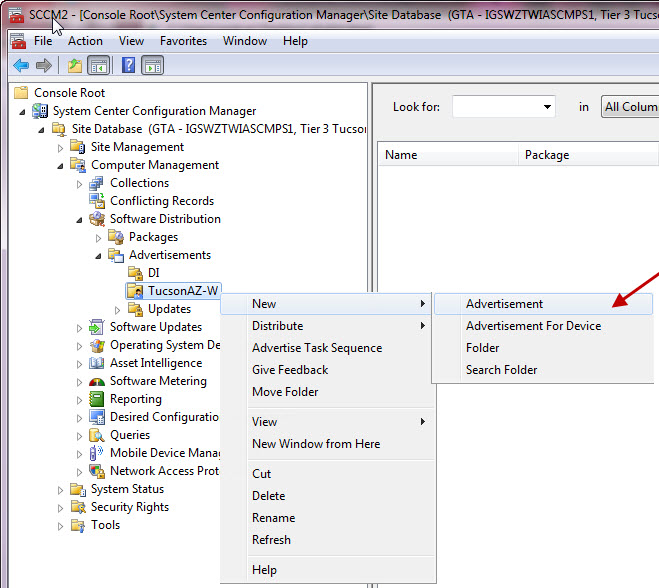Expand the Site Management tree node
Image resolution: width=659 pixels, height=588 pixels.
click(60, 148)
